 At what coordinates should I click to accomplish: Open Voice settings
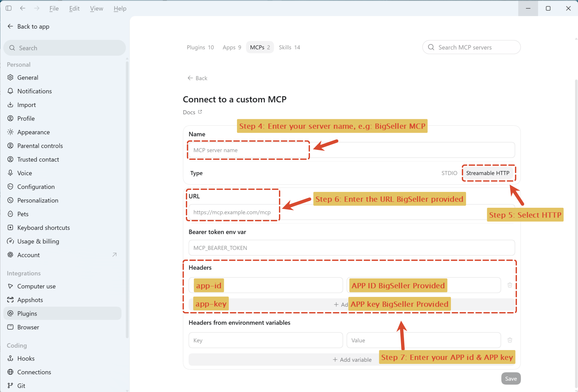coord(62,173)
